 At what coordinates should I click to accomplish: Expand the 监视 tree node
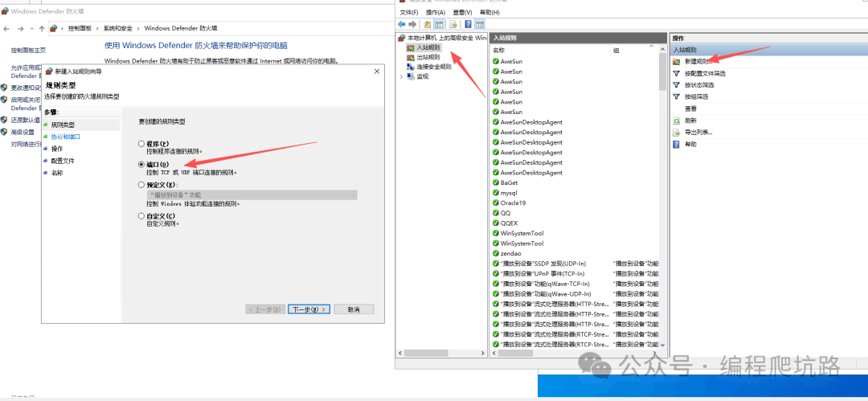pos(401,76)
